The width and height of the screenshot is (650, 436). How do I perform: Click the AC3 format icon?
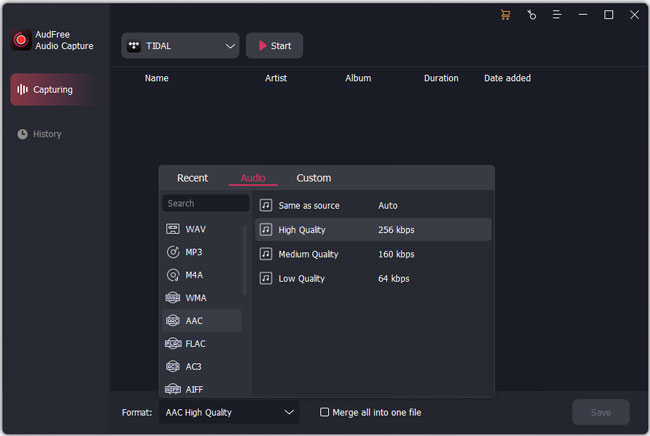[x=172, y=366]
